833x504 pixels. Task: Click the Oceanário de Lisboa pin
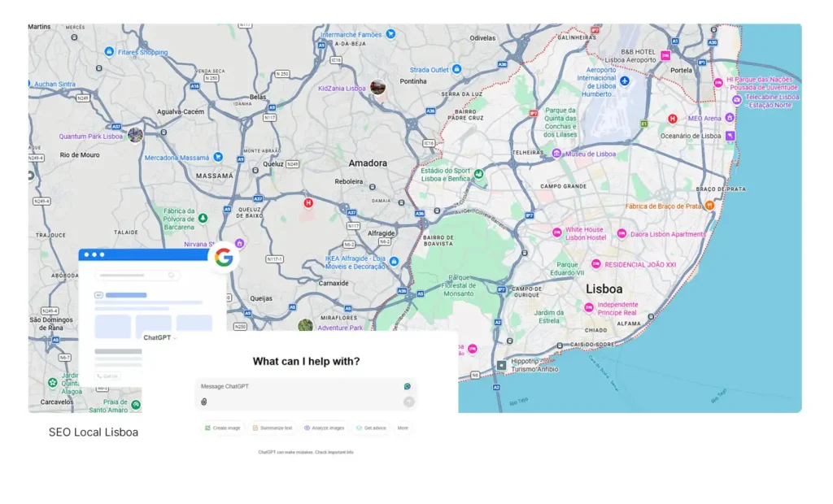(731, 136)
